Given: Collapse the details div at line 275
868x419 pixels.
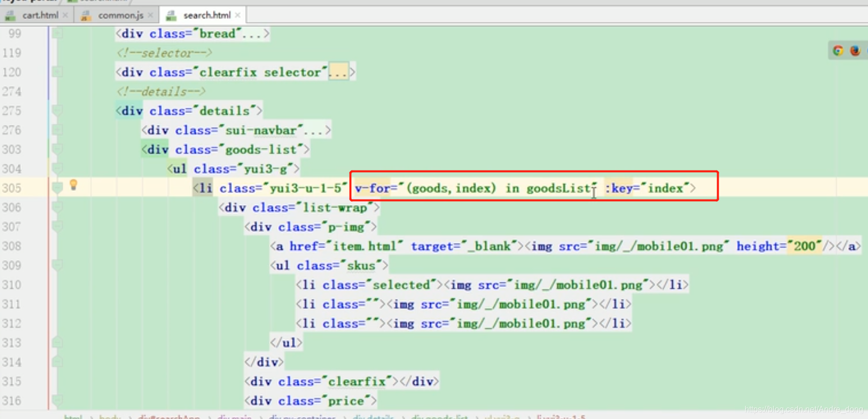Looking at the screenshot, I should point(58,111).
